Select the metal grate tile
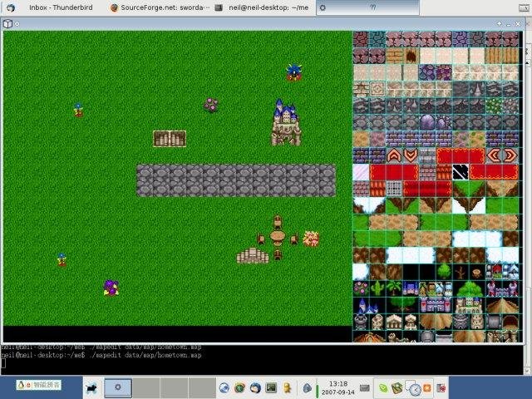The width and height of the screenshot is (532, 399). (x=394, y=189)
